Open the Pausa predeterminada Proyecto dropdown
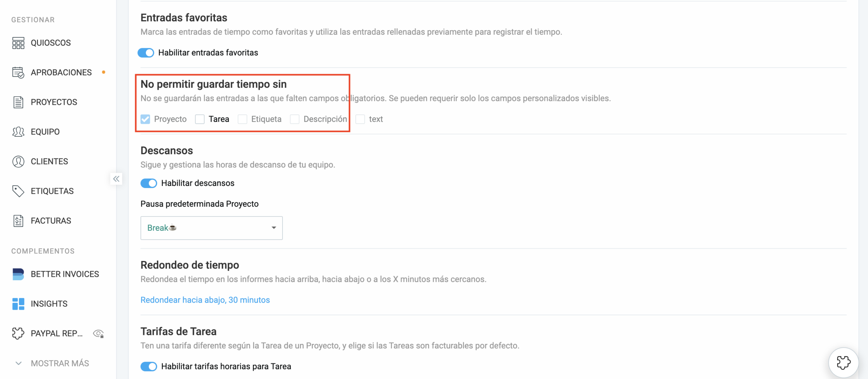The image size is (868, 379). click(211, 228)
